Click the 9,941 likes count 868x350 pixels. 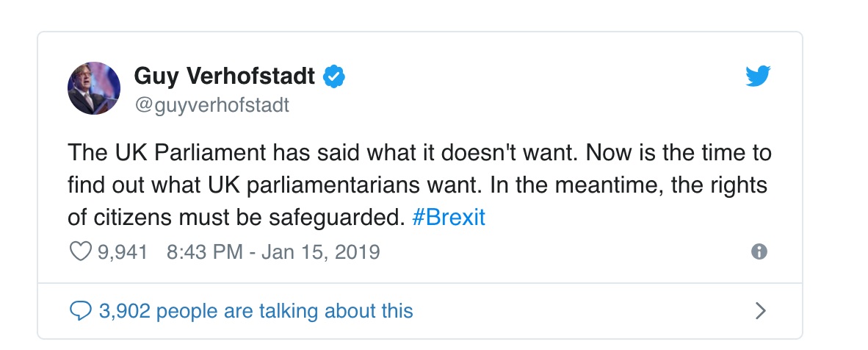pos(123,253)
